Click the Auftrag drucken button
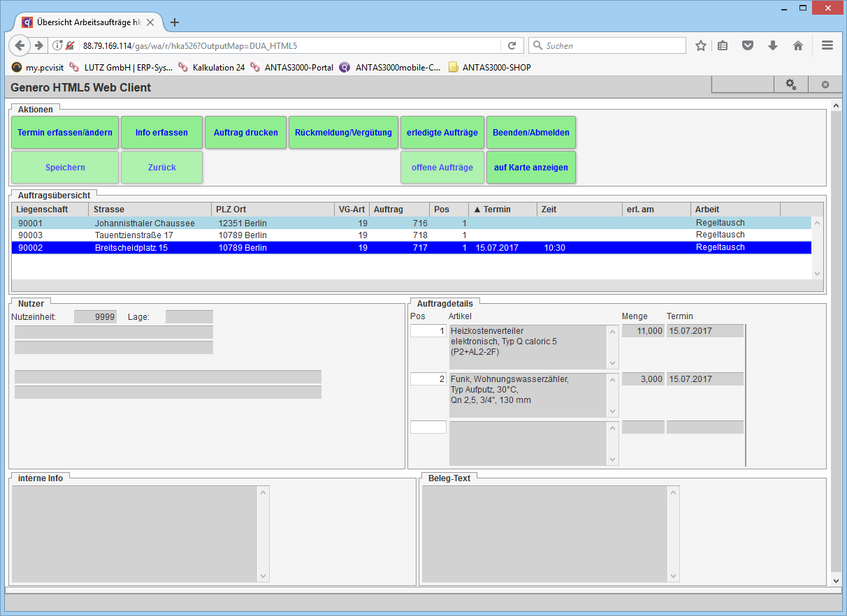847x616 pixels. 246,133
